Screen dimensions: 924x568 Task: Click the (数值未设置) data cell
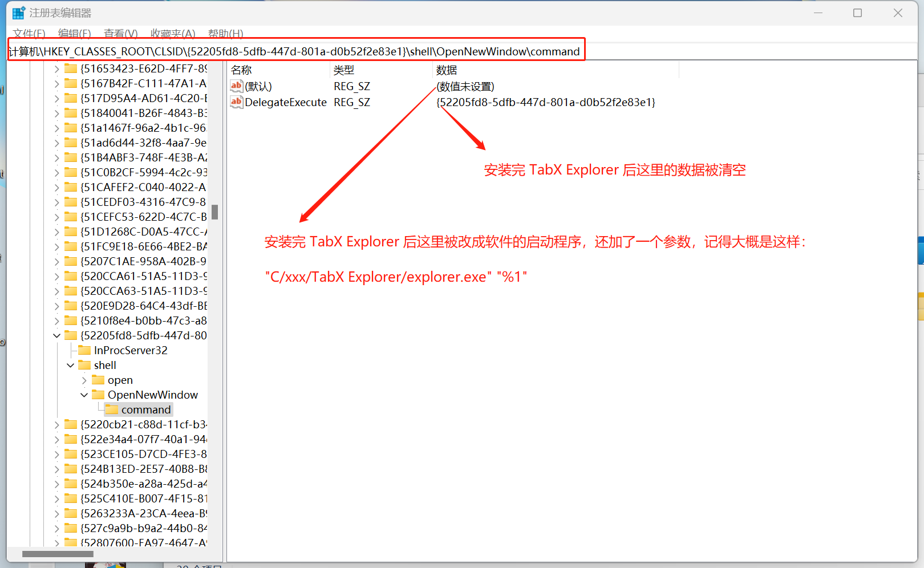tap(465, 86)
